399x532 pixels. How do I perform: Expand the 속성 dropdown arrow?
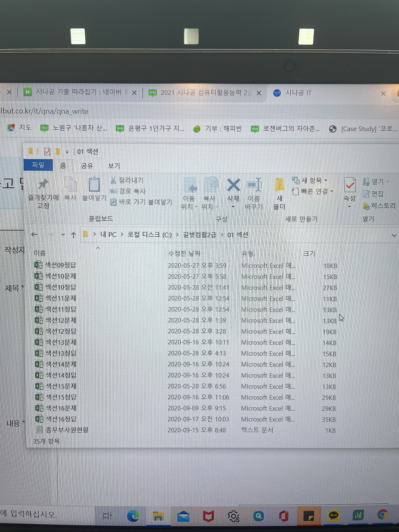click(349, 206)
